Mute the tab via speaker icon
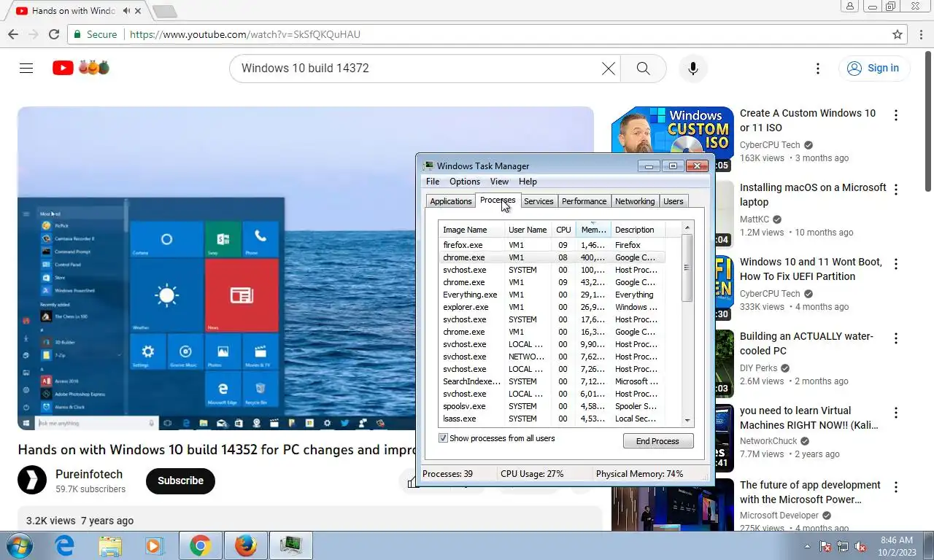 (127, 11)
